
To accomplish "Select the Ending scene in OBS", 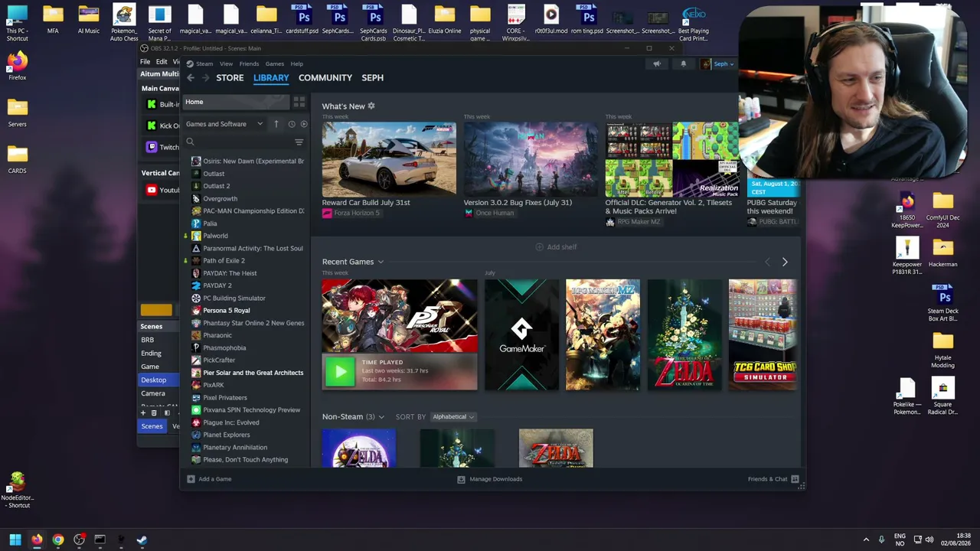I will [x=151, y=354].
